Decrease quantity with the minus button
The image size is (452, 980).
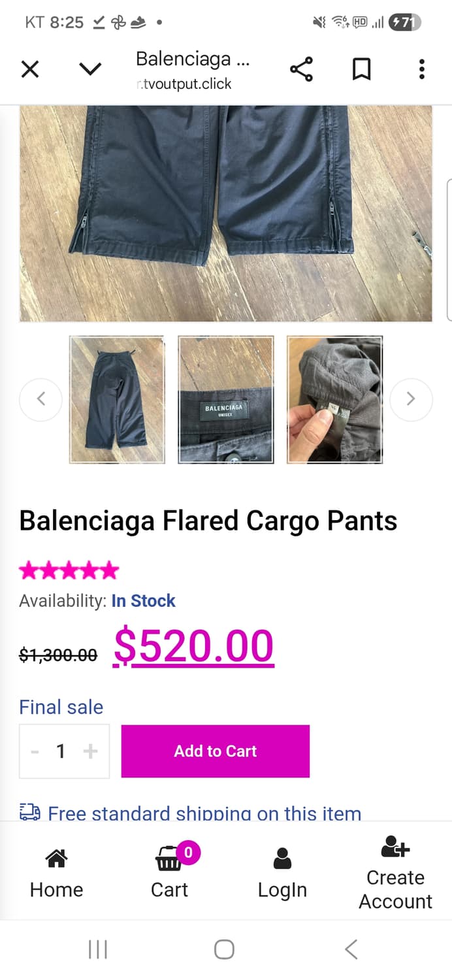point(35,751)
